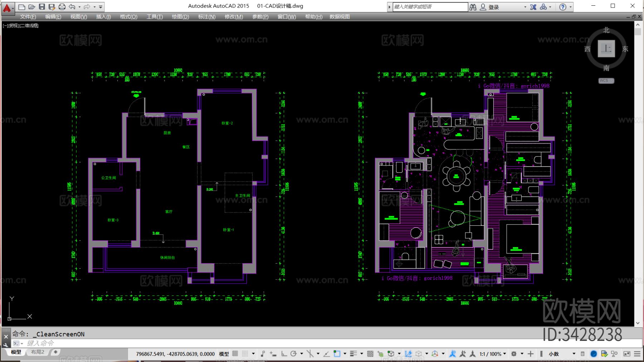This screenshot has width=644, height=362.
Task: Click the search keyword input field
Action: [430, 7]
